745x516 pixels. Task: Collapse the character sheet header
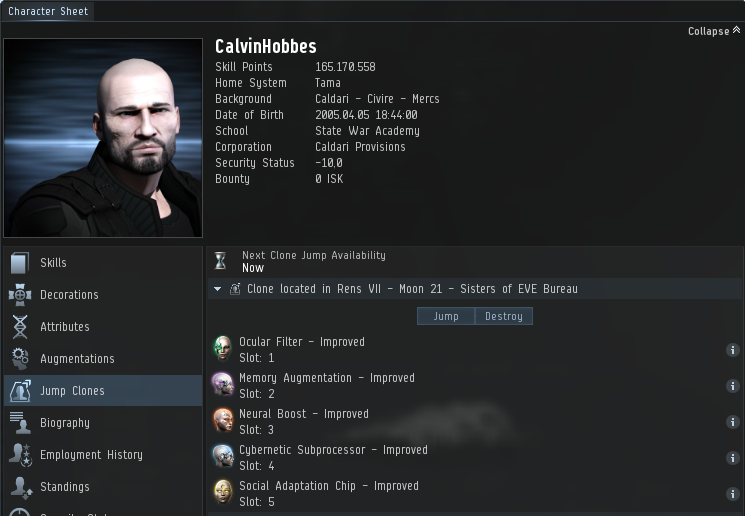pyautogui.click(x=714, y=31)
